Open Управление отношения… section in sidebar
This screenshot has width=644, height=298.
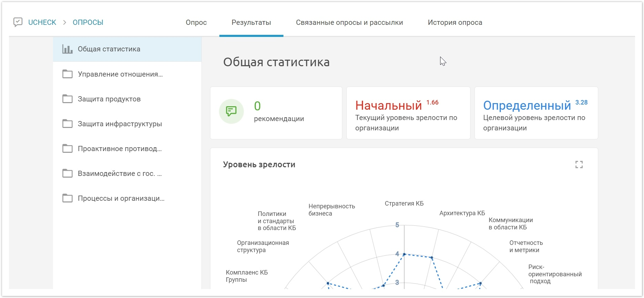point(120,74)
